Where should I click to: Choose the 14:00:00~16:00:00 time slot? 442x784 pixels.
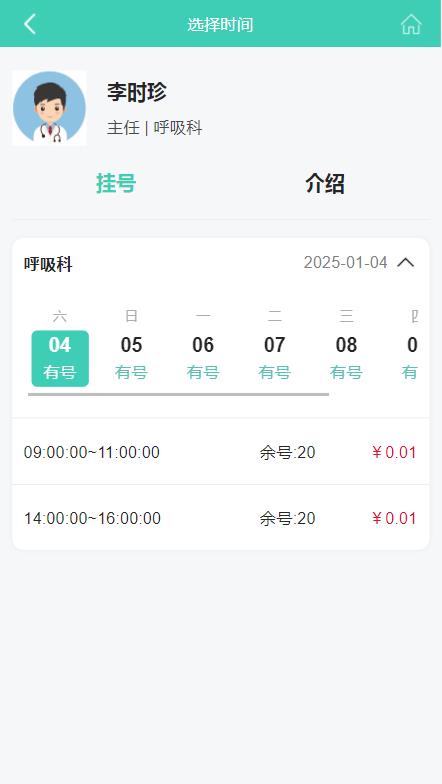tap(220, 518)
